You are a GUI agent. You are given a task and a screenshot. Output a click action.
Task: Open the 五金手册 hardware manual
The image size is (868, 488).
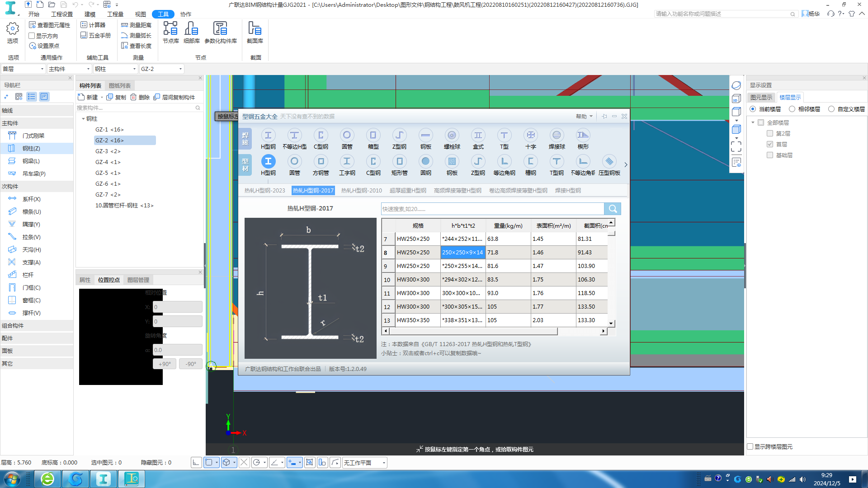pyautogui.click(x=95, y=35)
